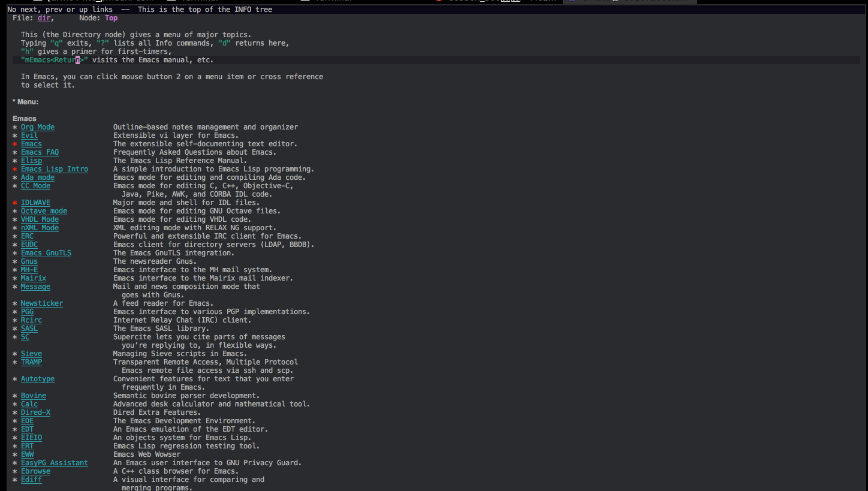
Task: Open the Ediff link
Action: (31, 480)
